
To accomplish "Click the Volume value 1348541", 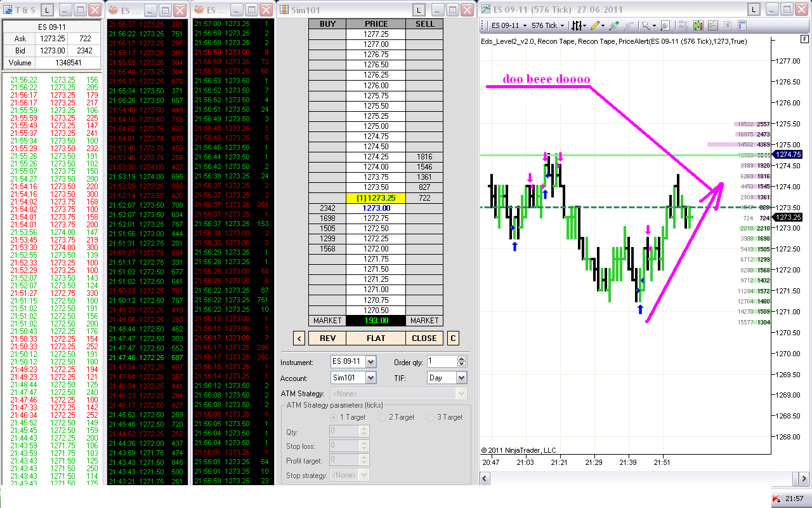I will click(69, 63).
